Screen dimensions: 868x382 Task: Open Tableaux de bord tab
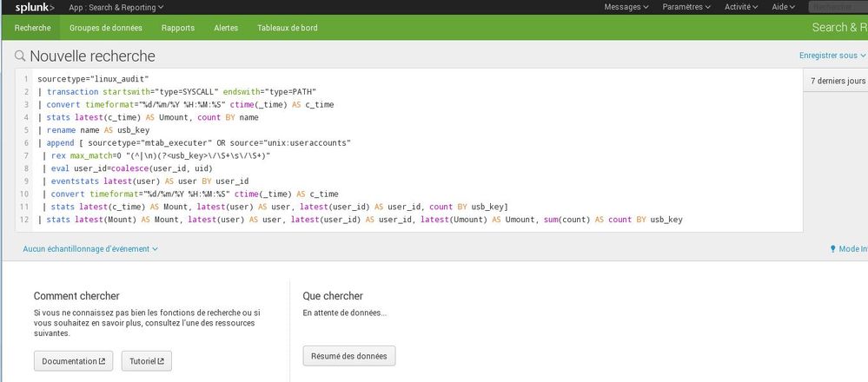287,28
